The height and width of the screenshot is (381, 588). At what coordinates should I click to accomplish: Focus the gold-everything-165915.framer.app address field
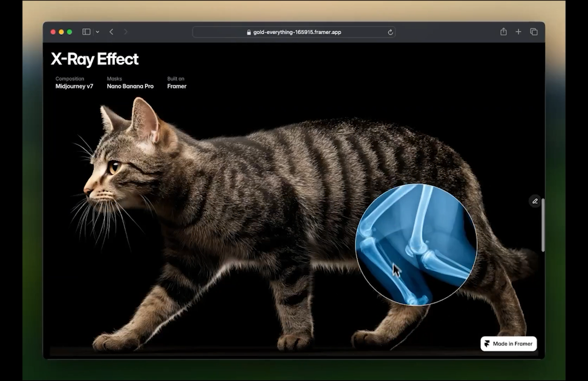coord(297,32)
